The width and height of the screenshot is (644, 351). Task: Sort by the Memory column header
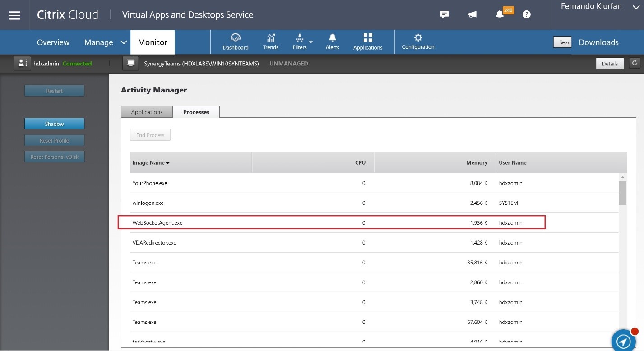(434, 162)
